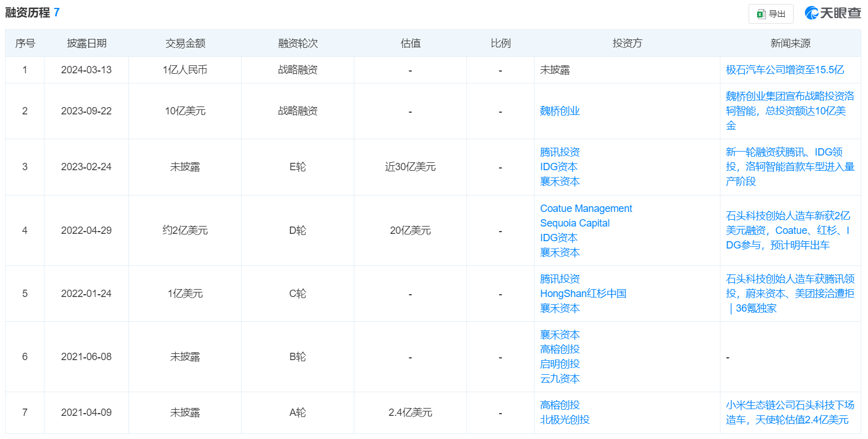Click 未披露 amount in the 2023-02-24 row
The width and height of the screenshot is (868, 439).
click(x=185, y=167)
